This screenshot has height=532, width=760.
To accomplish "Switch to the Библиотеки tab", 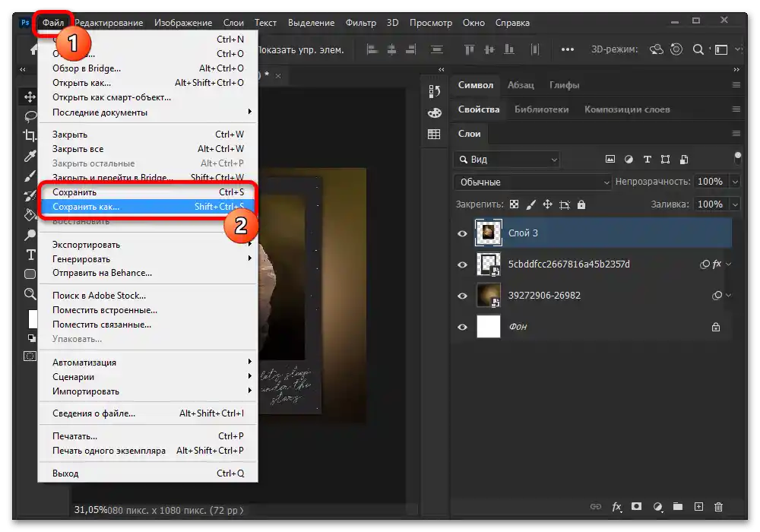I will tap(541, 109).
